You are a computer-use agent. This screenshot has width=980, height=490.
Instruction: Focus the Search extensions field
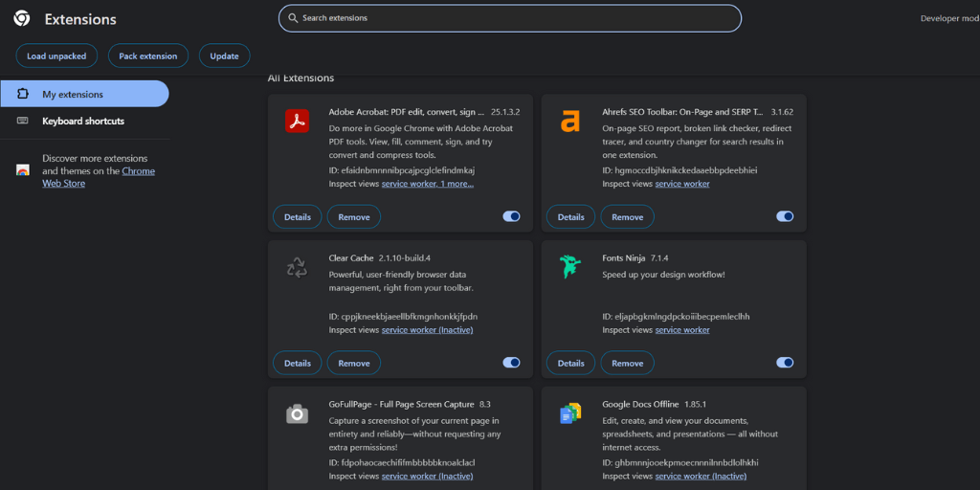pyautogui.click(x=510, y=18)
